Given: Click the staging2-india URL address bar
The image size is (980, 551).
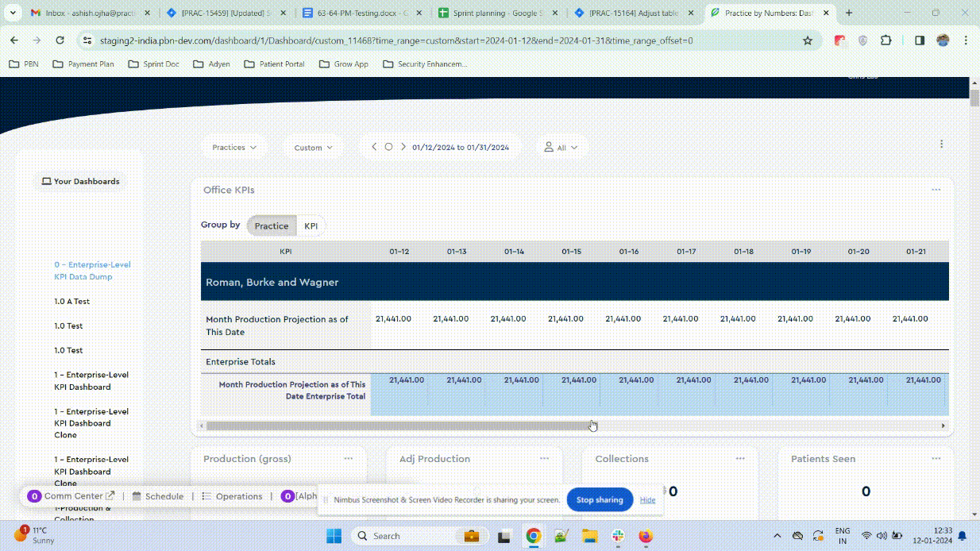Looking at the screenshot, I should pos(395,40).
